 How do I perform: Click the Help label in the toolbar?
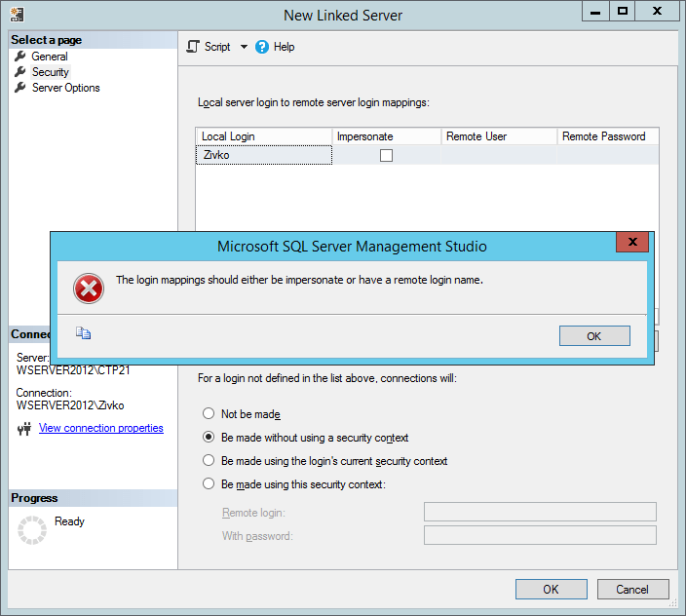284,47
